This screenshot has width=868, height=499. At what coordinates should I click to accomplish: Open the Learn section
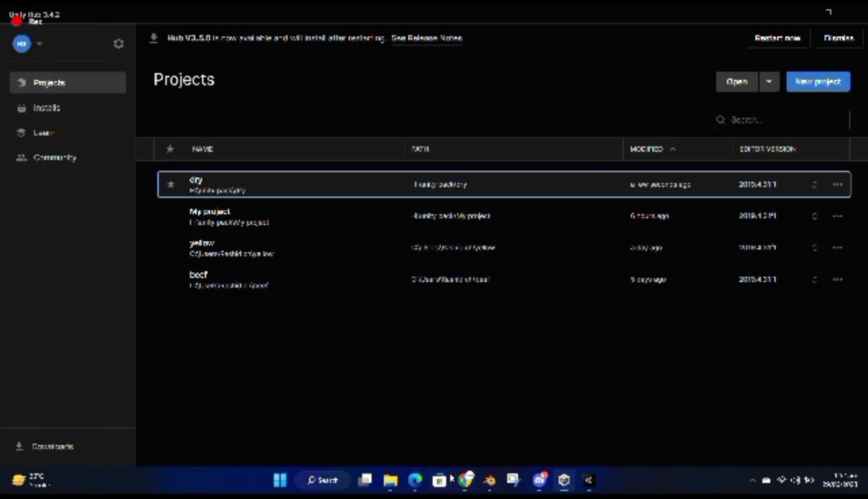pyautogui.click(x=67, y=133)
